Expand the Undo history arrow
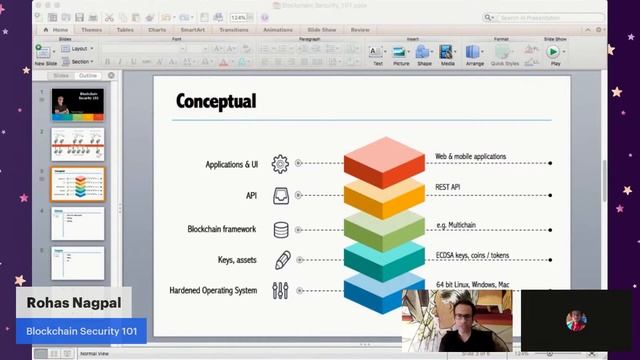The height and width of the screenshot is (360, 640). 174,18
